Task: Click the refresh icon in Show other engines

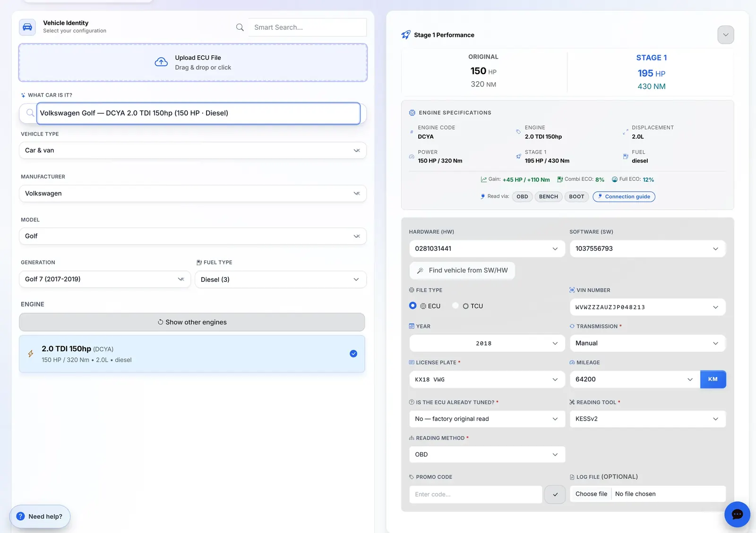Action: click(x=161, y=322)
